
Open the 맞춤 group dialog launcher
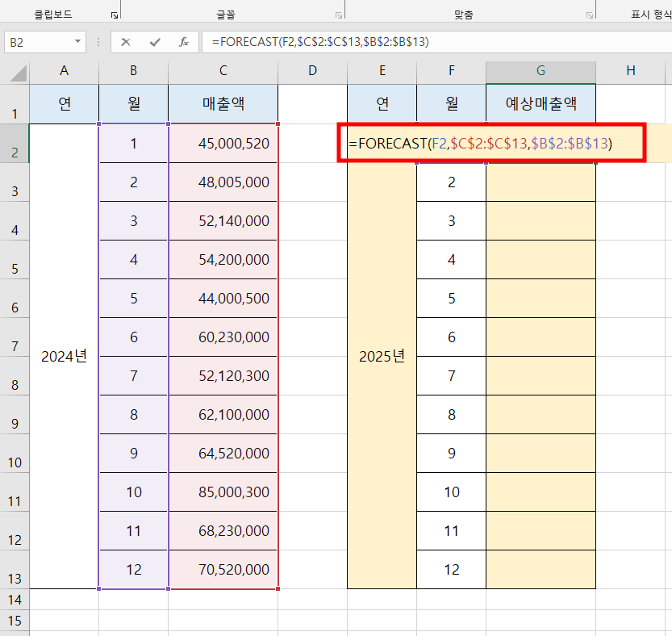tap(590, 15)
